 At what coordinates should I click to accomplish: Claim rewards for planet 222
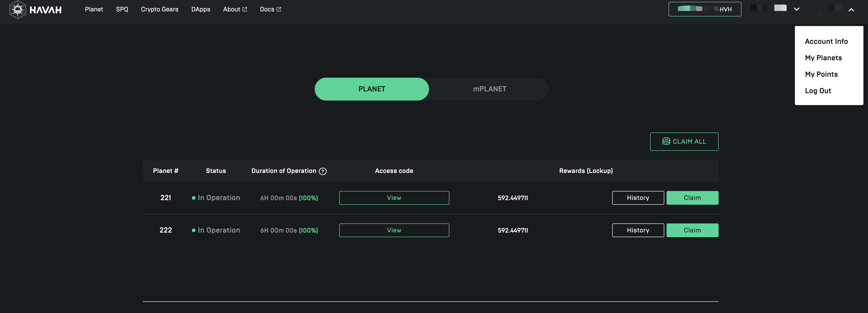click(692, 230)
